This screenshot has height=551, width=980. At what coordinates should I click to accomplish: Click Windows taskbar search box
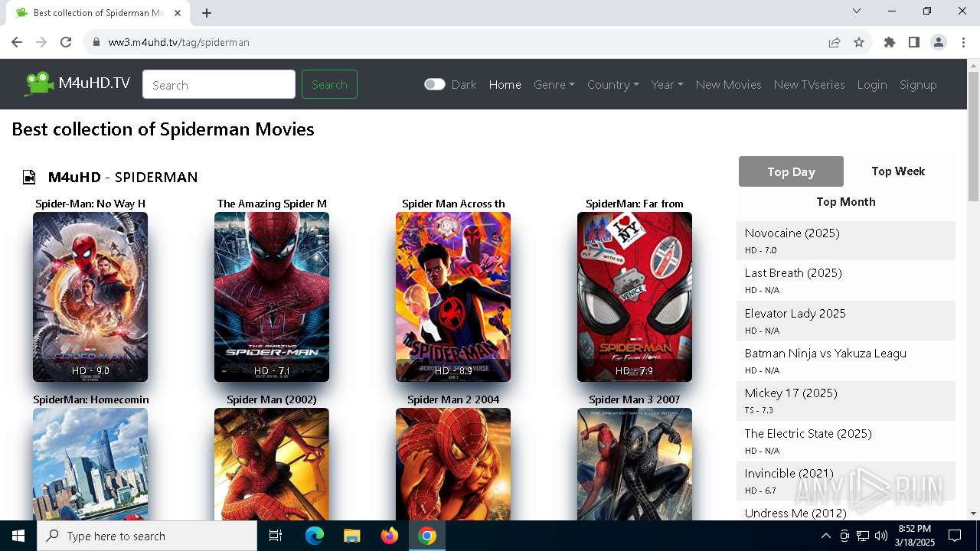147,536
